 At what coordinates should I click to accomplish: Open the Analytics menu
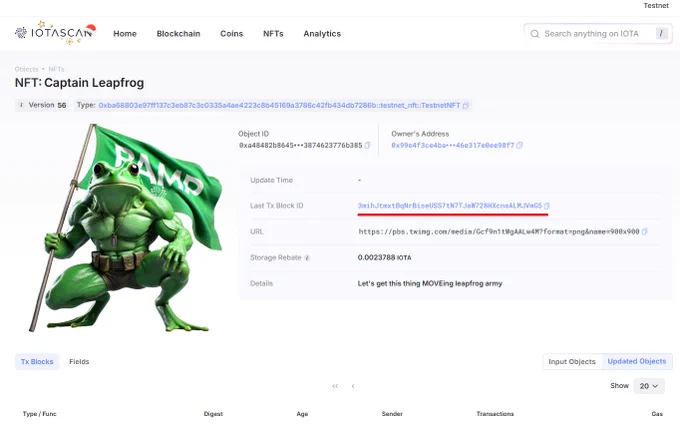pyautogui.click(x=322, y=34)
